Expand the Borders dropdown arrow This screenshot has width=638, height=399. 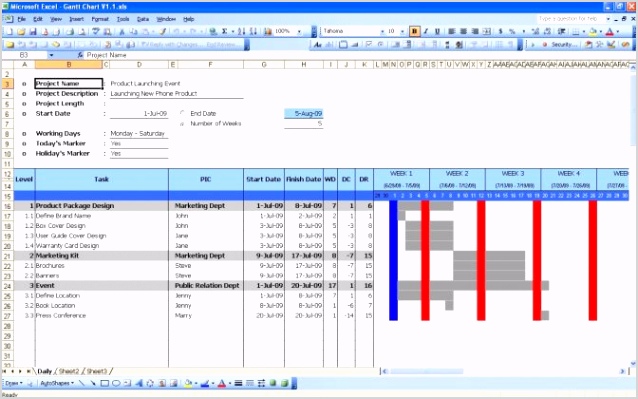point(583,31)
